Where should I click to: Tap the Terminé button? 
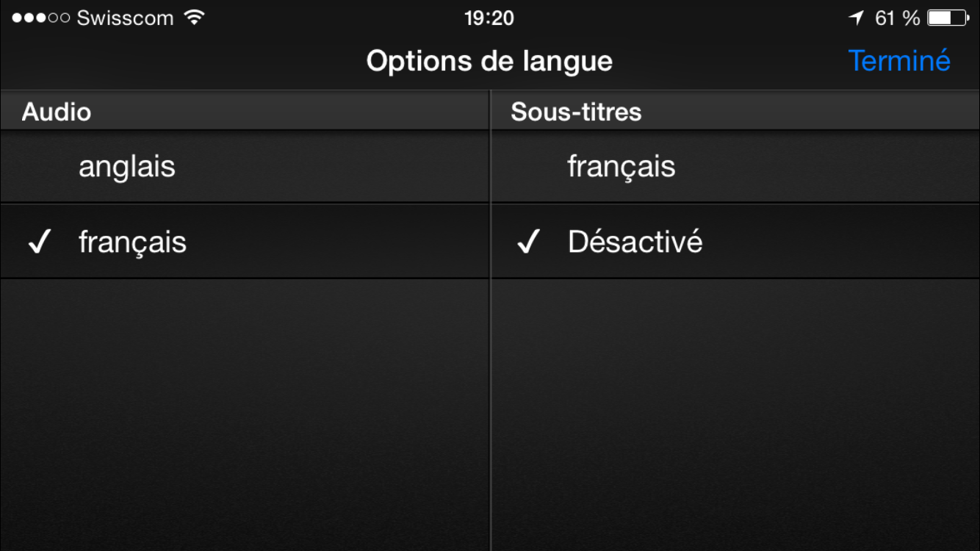899,60
